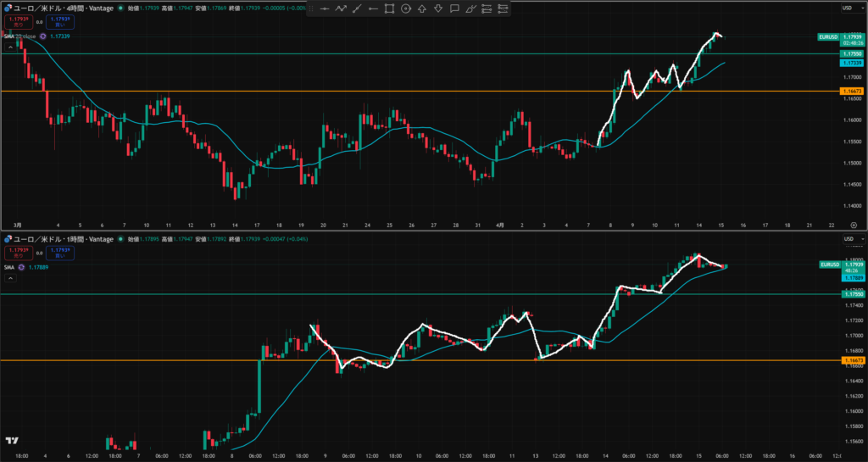Collapse indicator legend in upper chart
Image resolution: width=868 pixels, height=462 pixels.
(9, 48)
